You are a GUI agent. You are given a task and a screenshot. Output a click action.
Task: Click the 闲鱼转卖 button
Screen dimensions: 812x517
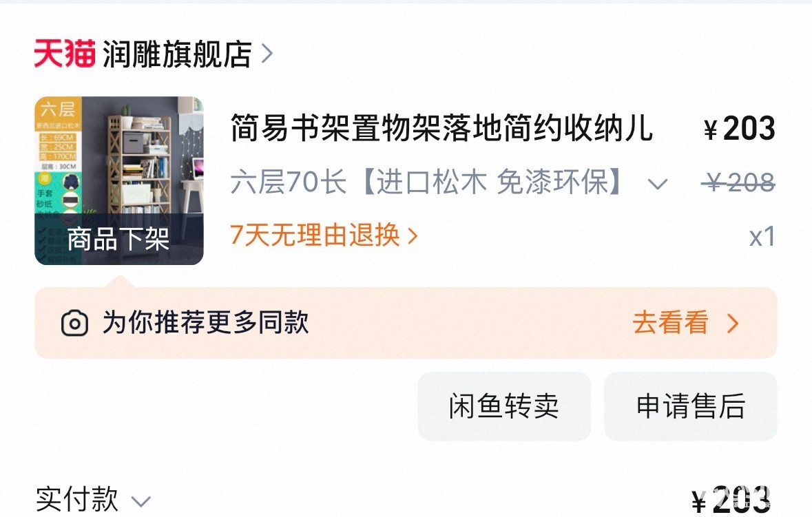tap(504, 406)
